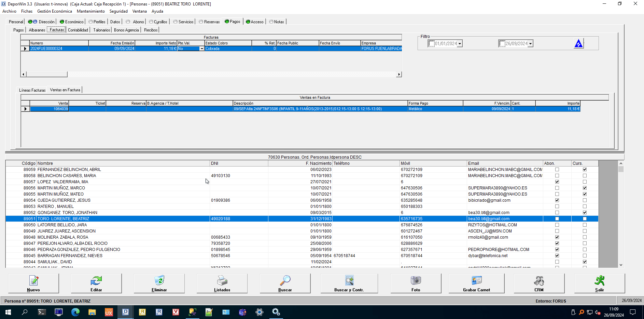This screenshot has width=644, height=319.
Task: Click the yellow R taskbar icon
Action: (142, 312)
